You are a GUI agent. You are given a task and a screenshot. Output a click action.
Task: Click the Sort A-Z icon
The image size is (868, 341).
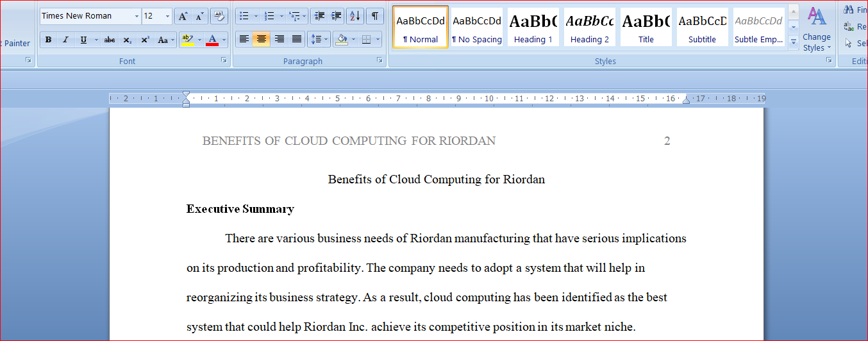pos(355,16)
